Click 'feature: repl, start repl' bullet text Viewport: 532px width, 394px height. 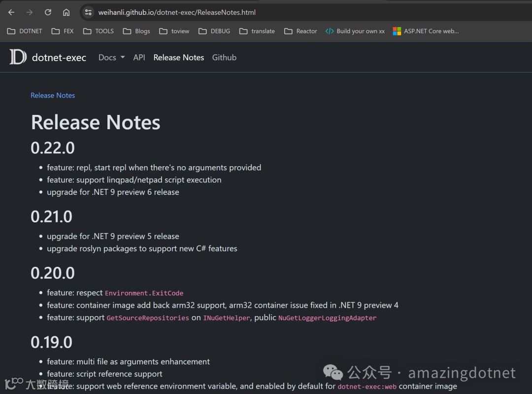point(154,168)
